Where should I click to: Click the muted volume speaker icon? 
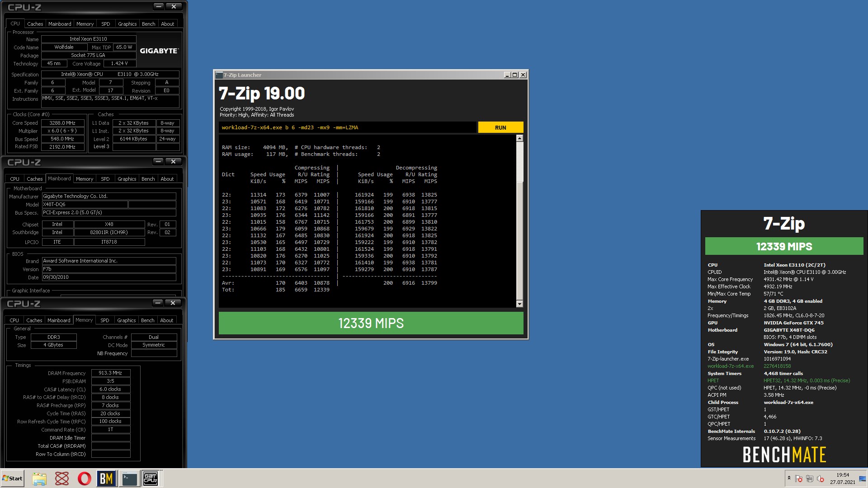820,479
